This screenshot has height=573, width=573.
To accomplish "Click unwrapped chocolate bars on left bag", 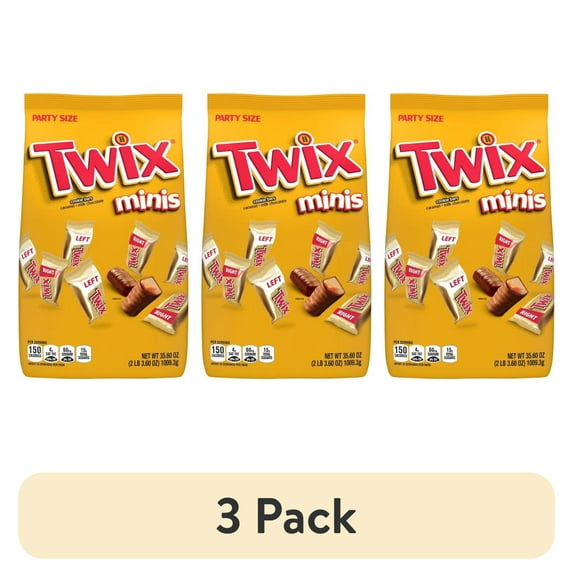I will coord(134,291).
